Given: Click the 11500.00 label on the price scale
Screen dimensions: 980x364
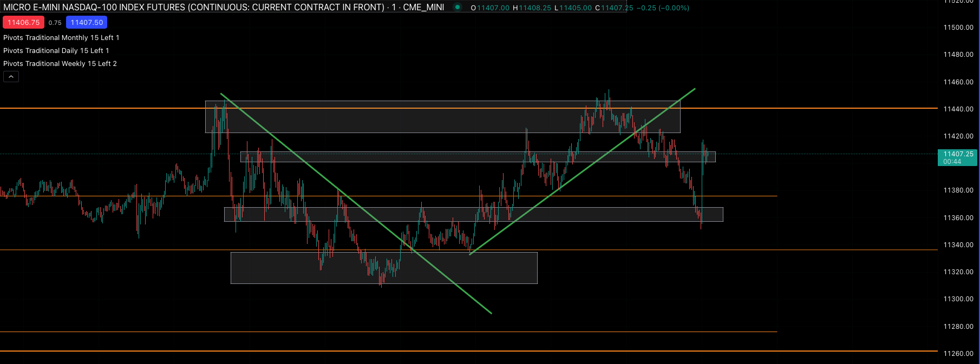Looking at the screenshot, I should tap(958, 27).
